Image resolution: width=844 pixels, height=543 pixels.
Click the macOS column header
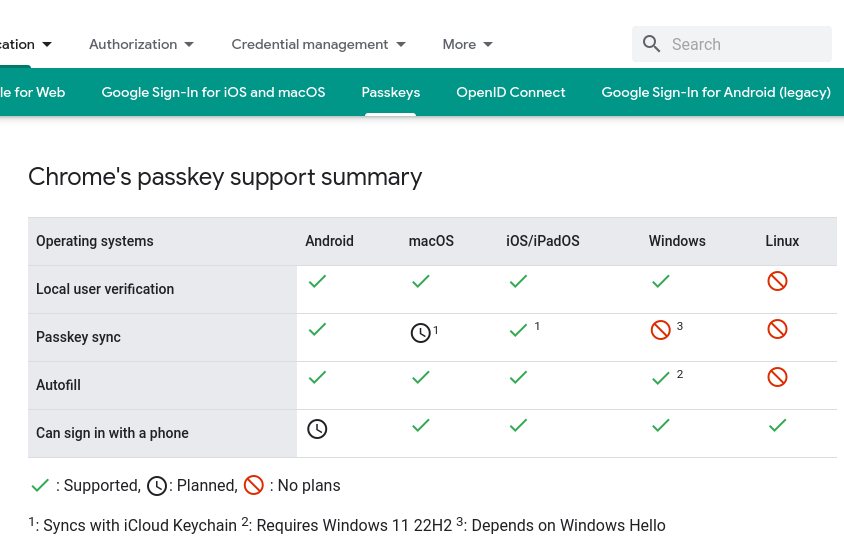tap(431, 241)
